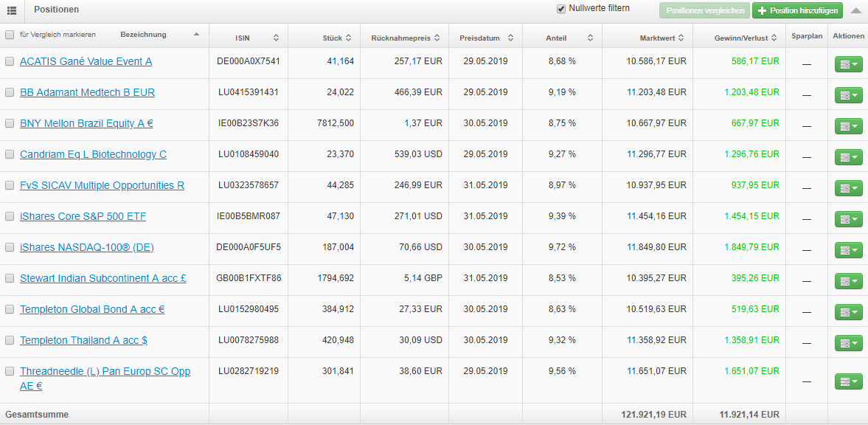The height and width of the screenshot is (425, 868).
Task: Click gain value 1.203,48 EUR
Action: [x=751, y=92]
